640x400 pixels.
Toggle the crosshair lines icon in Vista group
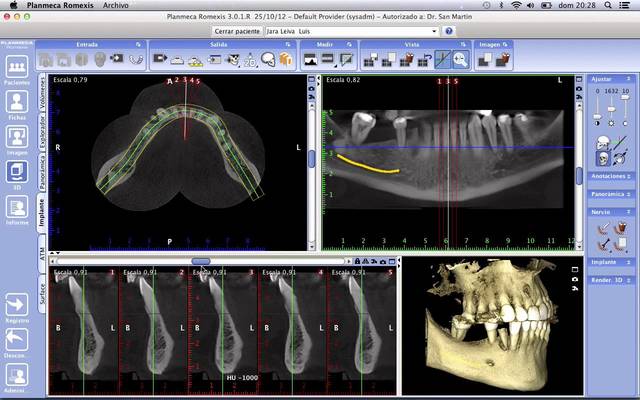click(x=442, y=60)
